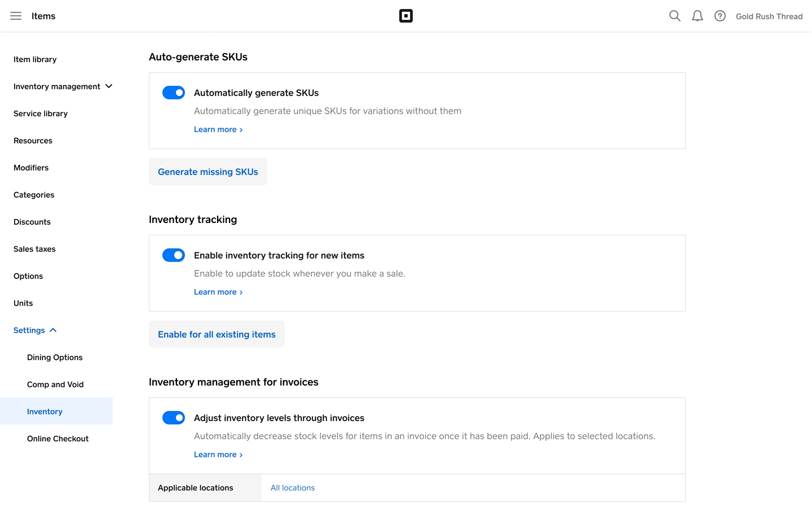Navigate to Sales taxes page
The width and height of the screenshot is (812, 508).
click(x=34, y=249)
